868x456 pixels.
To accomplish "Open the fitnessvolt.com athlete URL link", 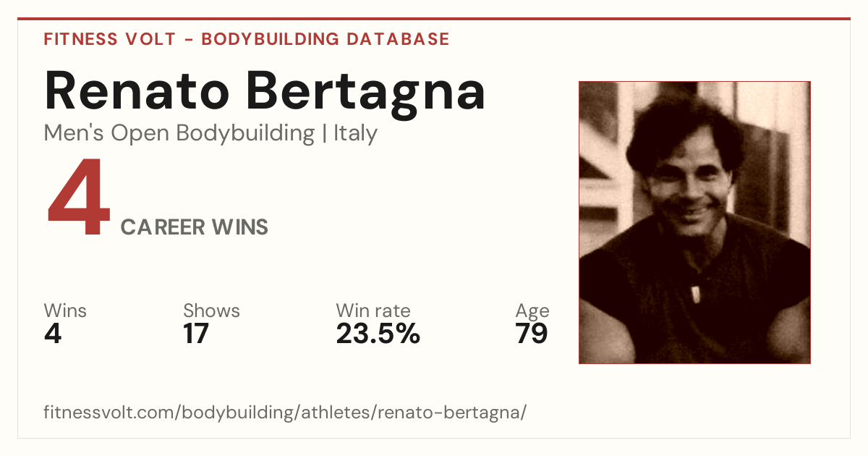I will 286,413.
